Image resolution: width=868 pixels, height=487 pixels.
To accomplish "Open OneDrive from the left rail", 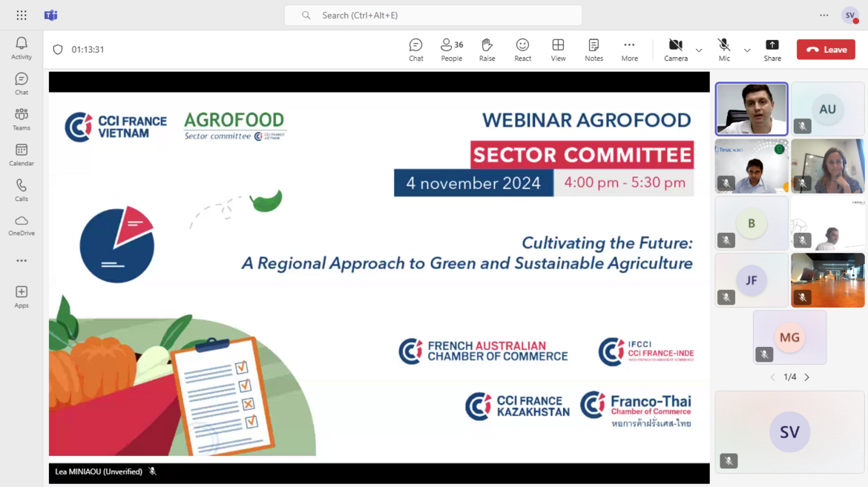I will 22,225.
